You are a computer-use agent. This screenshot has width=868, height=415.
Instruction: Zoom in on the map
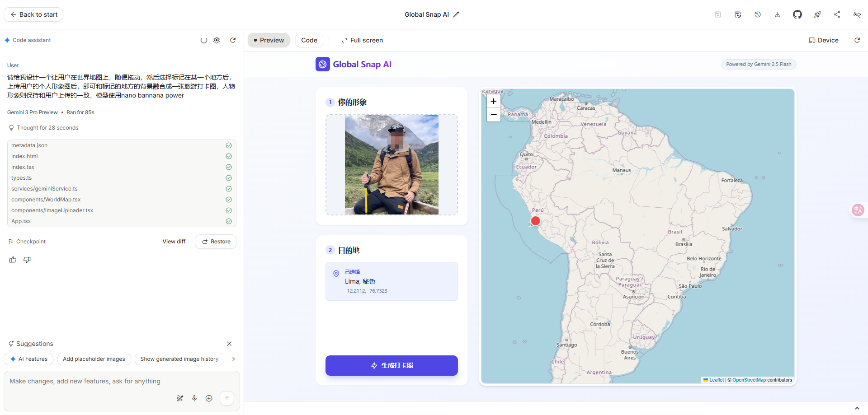493,101
